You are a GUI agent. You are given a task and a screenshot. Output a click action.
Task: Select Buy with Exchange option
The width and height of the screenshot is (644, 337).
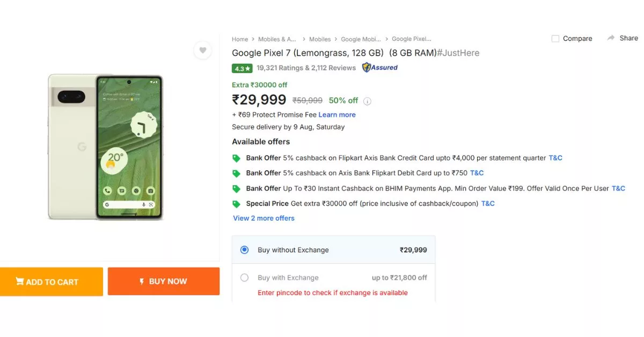point(244,277)
